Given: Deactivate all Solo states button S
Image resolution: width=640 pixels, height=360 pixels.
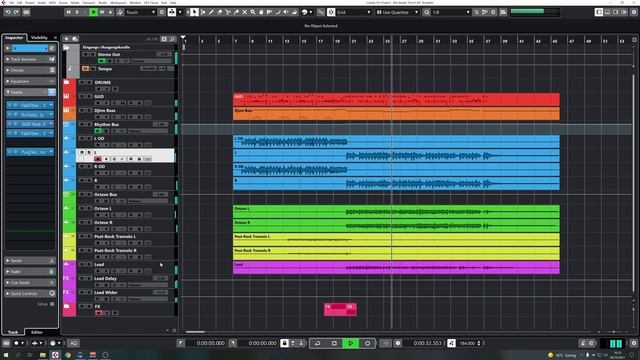Looking at the screenshot, I should pyautogui.click(x=77, y=12).
